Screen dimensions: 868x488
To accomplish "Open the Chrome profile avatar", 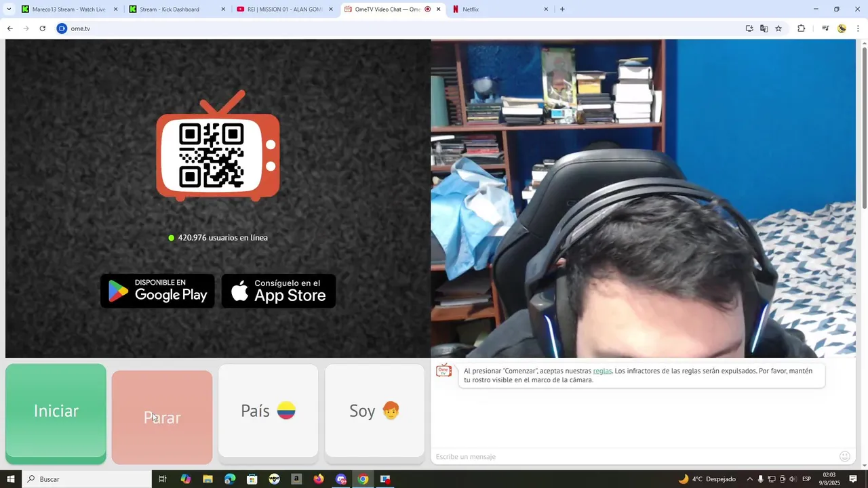I will (842, 28).
